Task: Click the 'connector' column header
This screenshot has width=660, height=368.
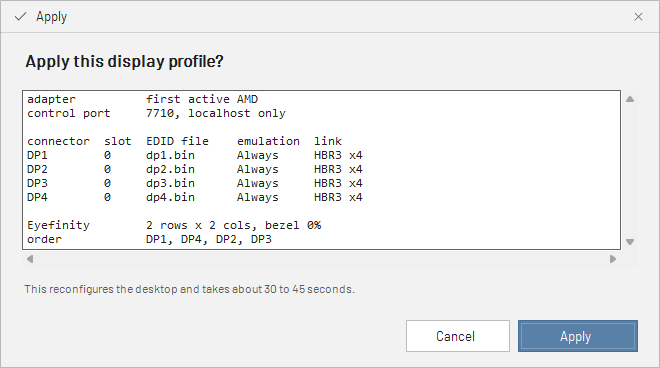Action: coord(58,141)
